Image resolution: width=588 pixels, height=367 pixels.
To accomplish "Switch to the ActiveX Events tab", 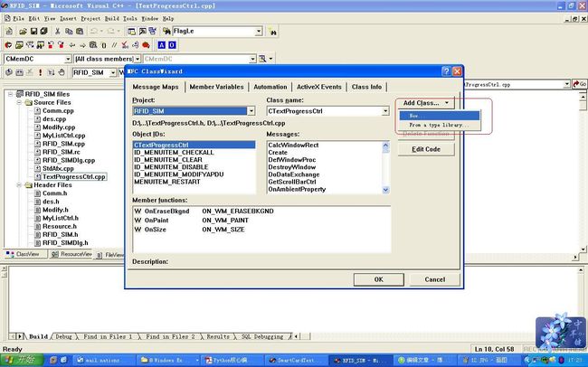I will pyautogui.click(x=319, y=87).
